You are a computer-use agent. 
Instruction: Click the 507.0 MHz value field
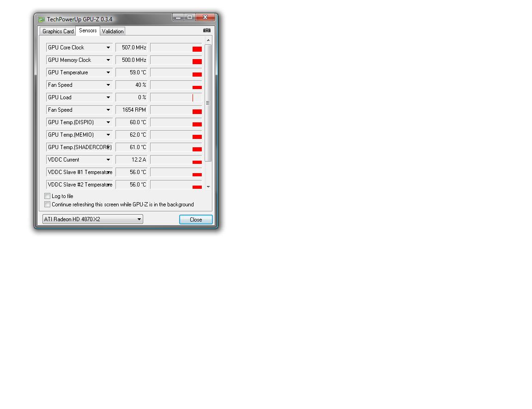[131, 48]
